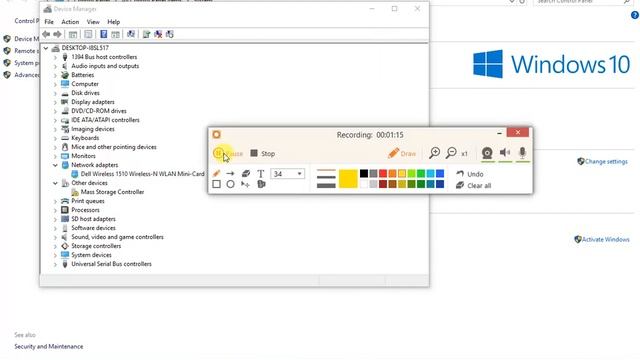Select the pencil drawing tool in recorder
Viewport: 640px width, 360px height.
pyautogui.click(x=216, y=173)
